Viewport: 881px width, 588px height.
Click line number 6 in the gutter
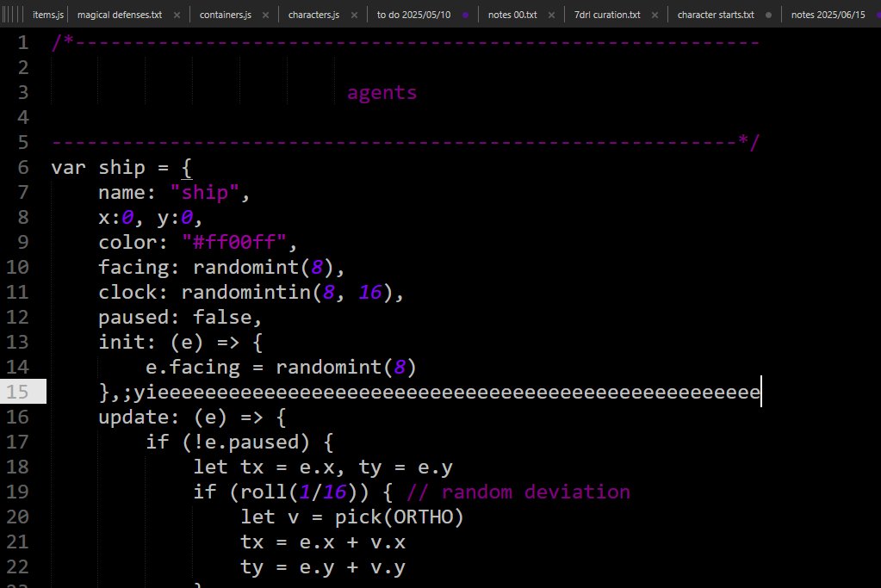click(22, 167)
